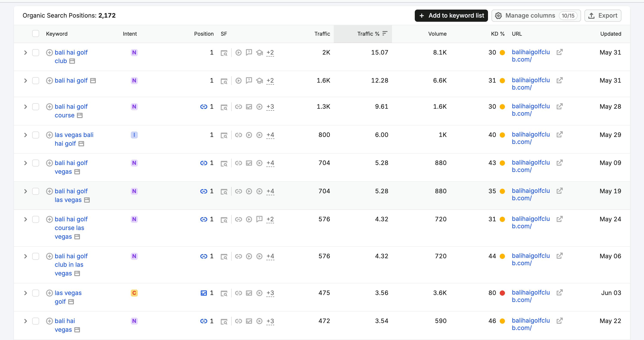Sort by the Keyword column header
Image resolution: width=644 pixels, height=340 pixels.
pyautogui.click(x=57, y=34)
